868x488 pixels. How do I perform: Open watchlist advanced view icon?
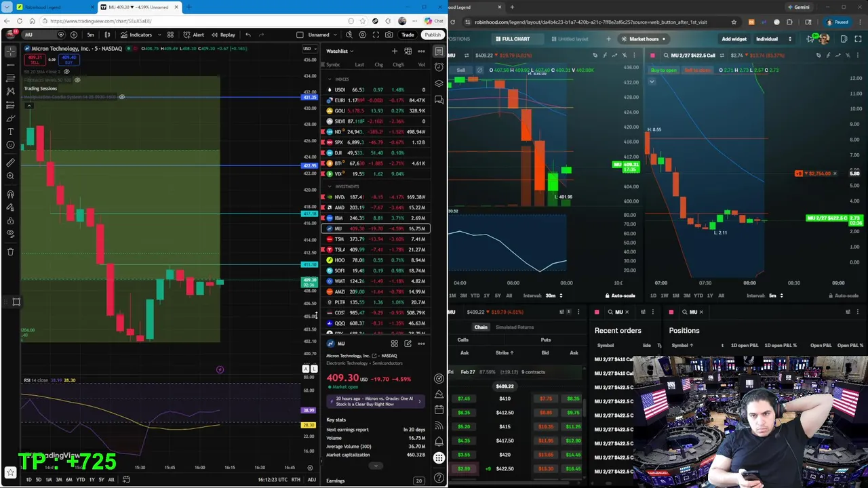pos(408,51)
